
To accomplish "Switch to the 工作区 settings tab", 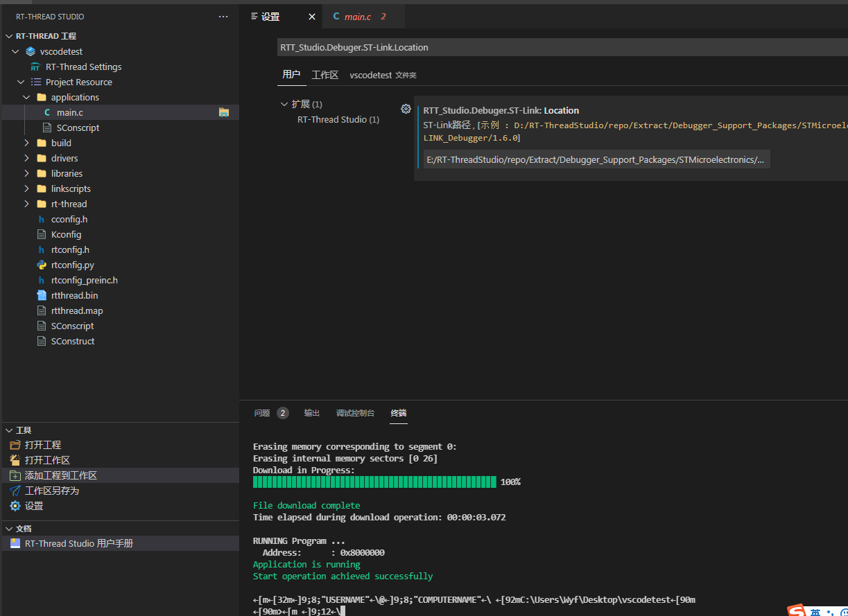I will (x=325, y=75).
